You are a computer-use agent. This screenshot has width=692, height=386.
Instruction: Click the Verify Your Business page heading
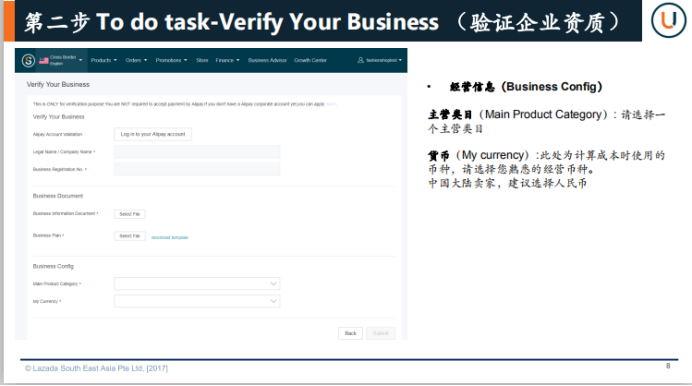58,84
